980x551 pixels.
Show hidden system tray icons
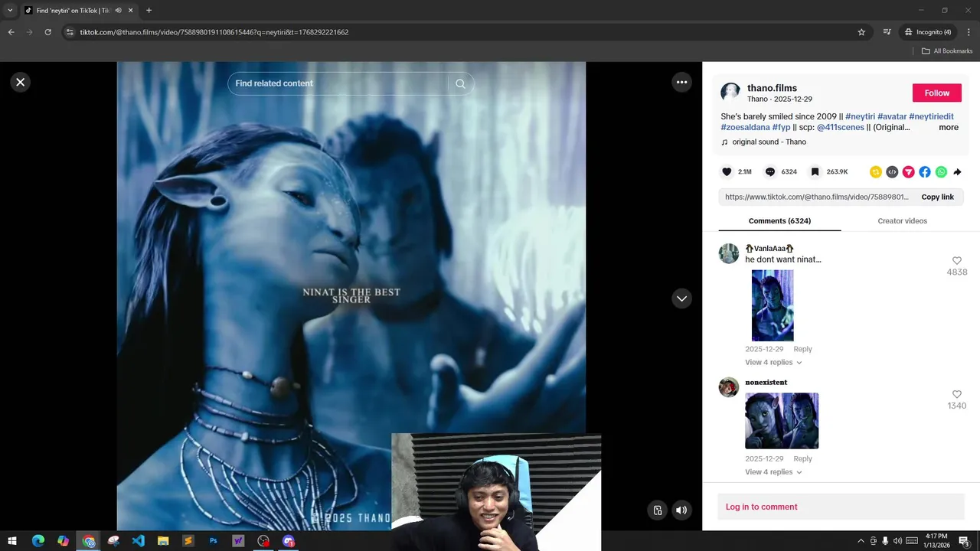tap(861, 541)
